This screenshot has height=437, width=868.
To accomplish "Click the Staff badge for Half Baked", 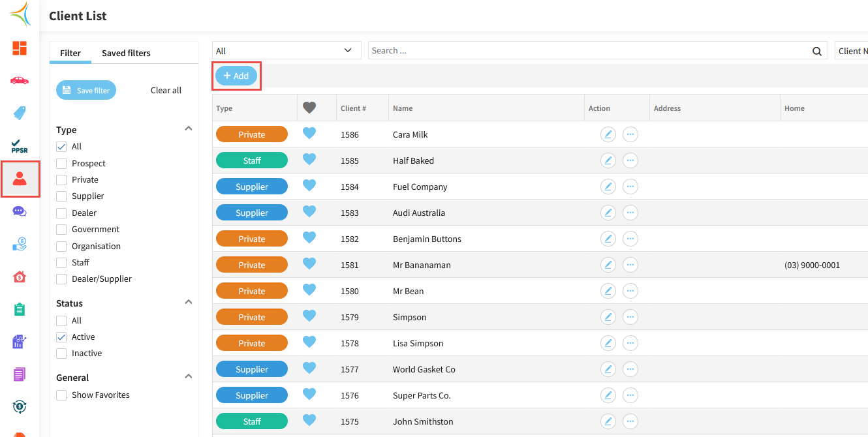I will pyautogui.click(x=252, y=160).
